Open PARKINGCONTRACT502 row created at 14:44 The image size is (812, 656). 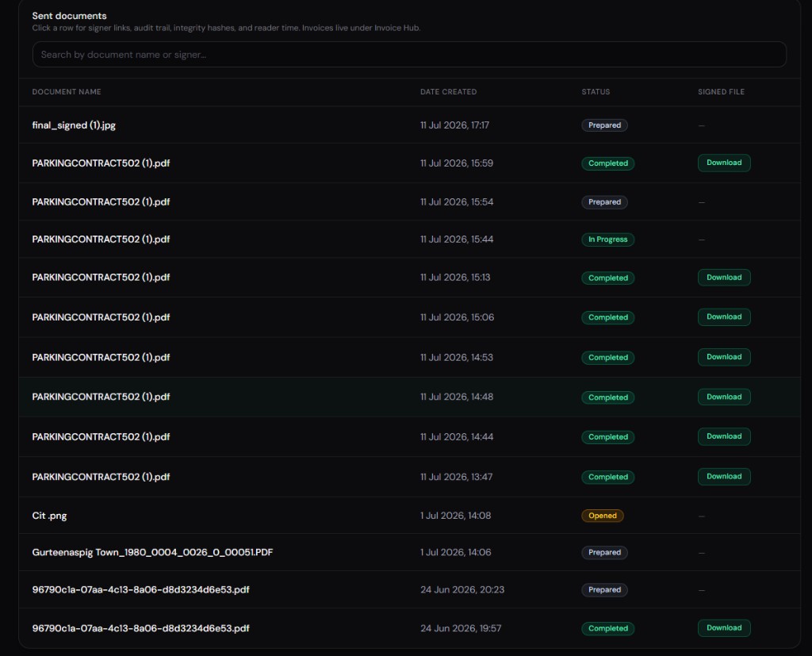(409, 437)
